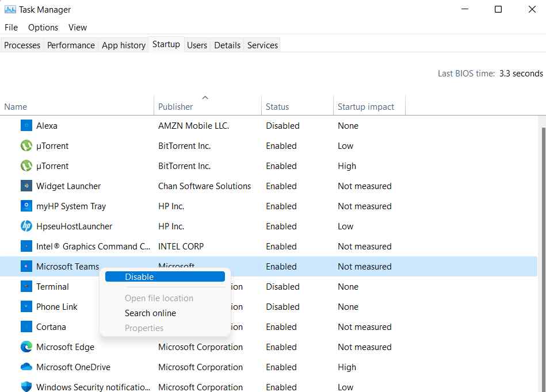Click the myHP System Tray icon
The image size is (546, 392).
click(26, 206)
